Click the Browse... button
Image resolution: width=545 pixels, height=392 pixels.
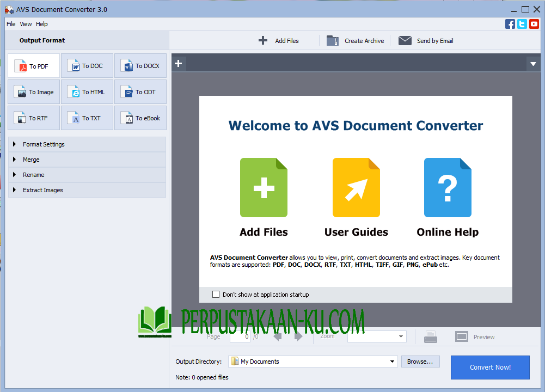tap(420, 362)
